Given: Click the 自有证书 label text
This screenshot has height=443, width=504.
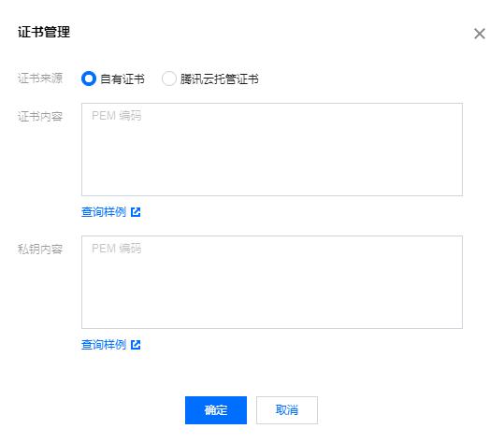Looking at the screenshot, I should pyautogui.click(x=122, y=79).
